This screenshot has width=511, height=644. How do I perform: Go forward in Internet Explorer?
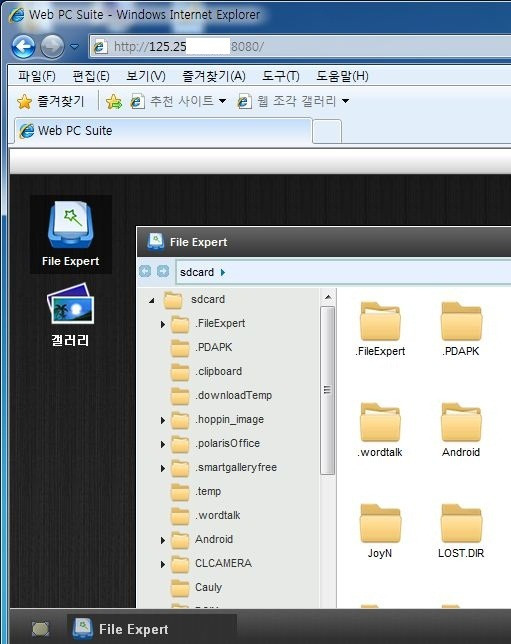pyautogui.click(x=52, y=46)
